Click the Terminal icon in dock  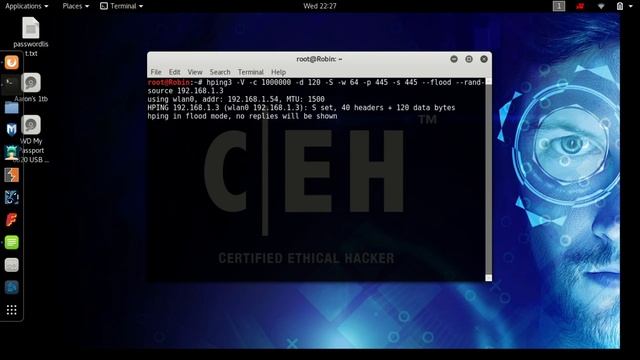pyautogui.click(x=11, y=84)
